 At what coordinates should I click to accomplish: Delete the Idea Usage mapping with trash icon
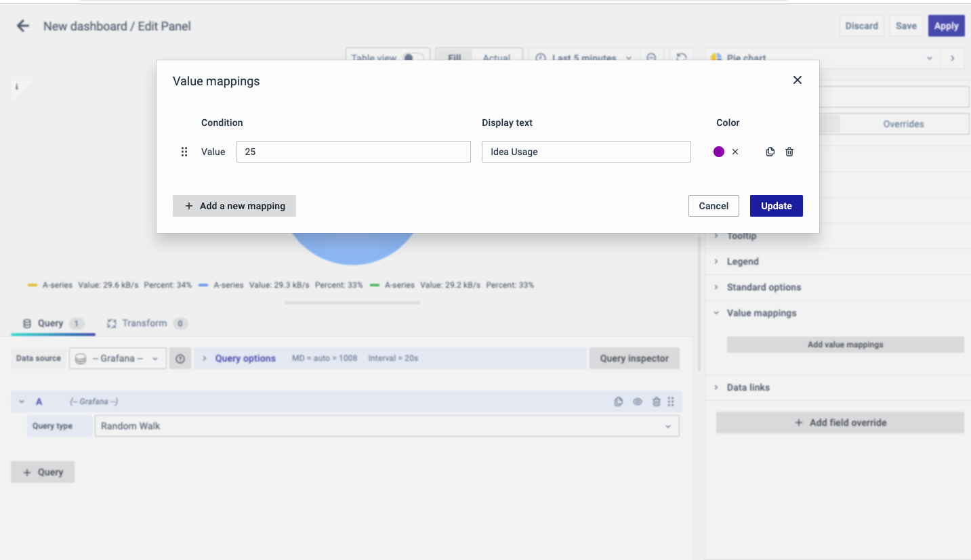789,152
